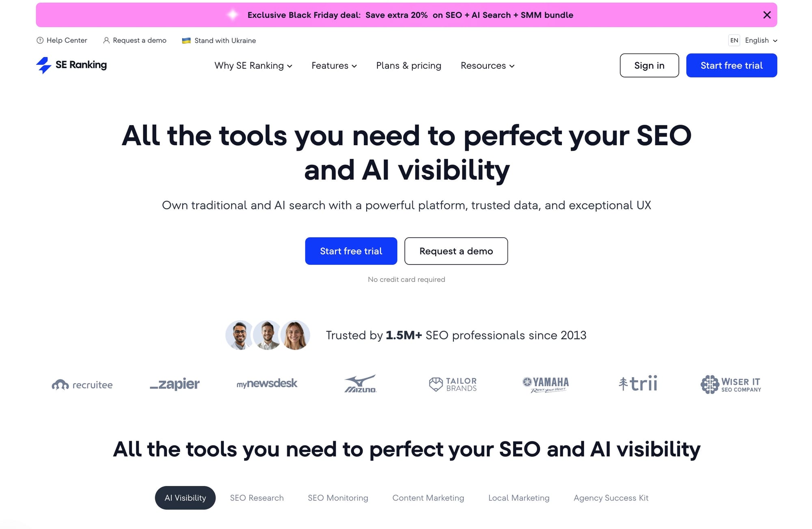Expand the Resources menu

point(487,65)
